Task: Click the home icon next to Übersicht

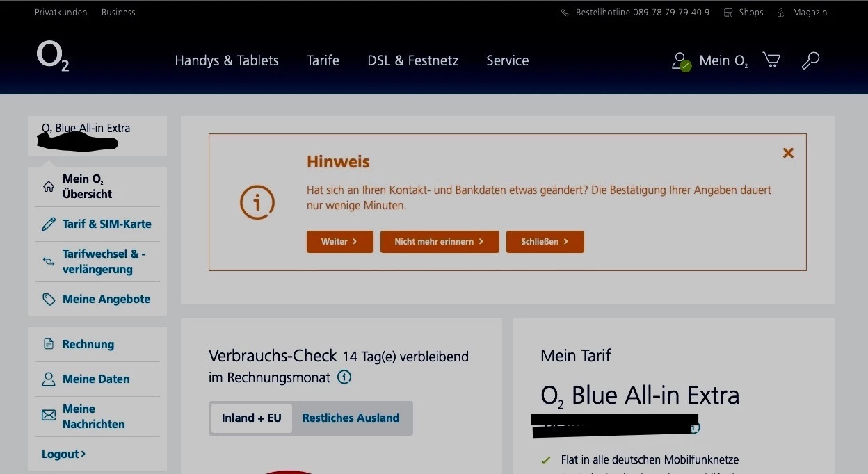Action: (x=49, y=186)
